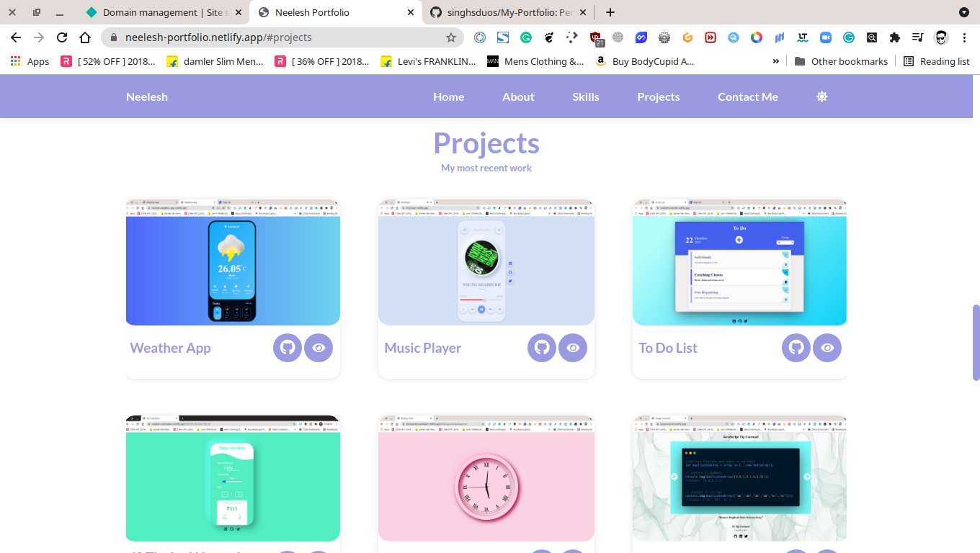The image size is (980, 553).
Task: Open the Music Player screenshot thumbnail
Action: point(486,263)
